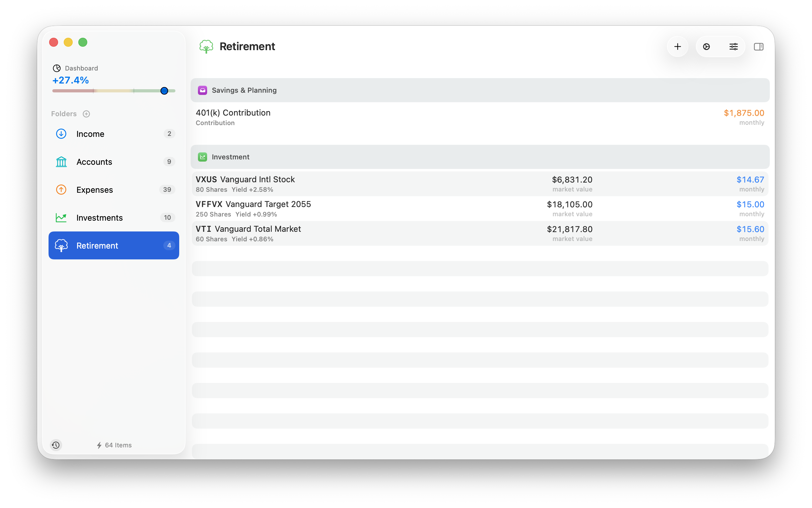
Task: Toggle the right sidebar panel icon
Action: 759,46
